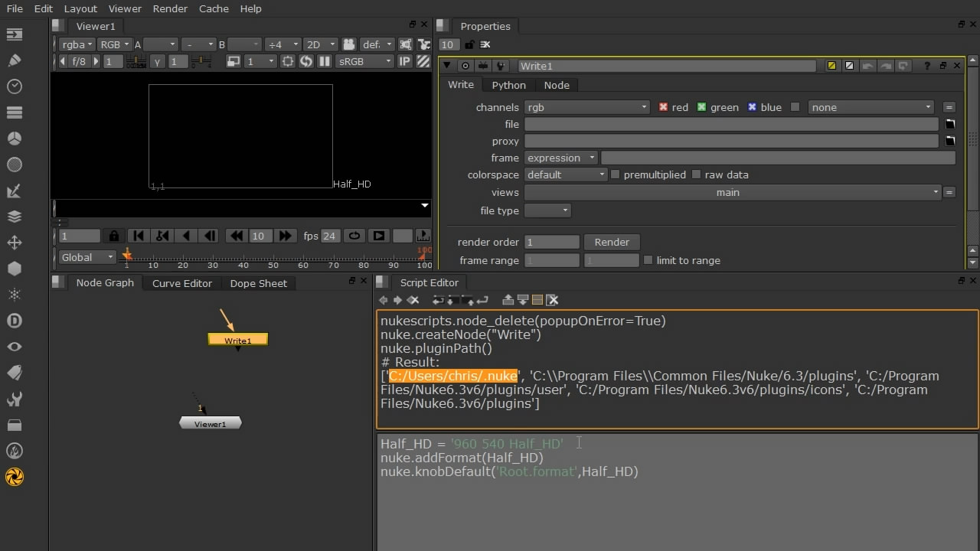Open the Global frame range dropdown
The image size is (980, 551).
pyautogui.click(x=87, y=257)
